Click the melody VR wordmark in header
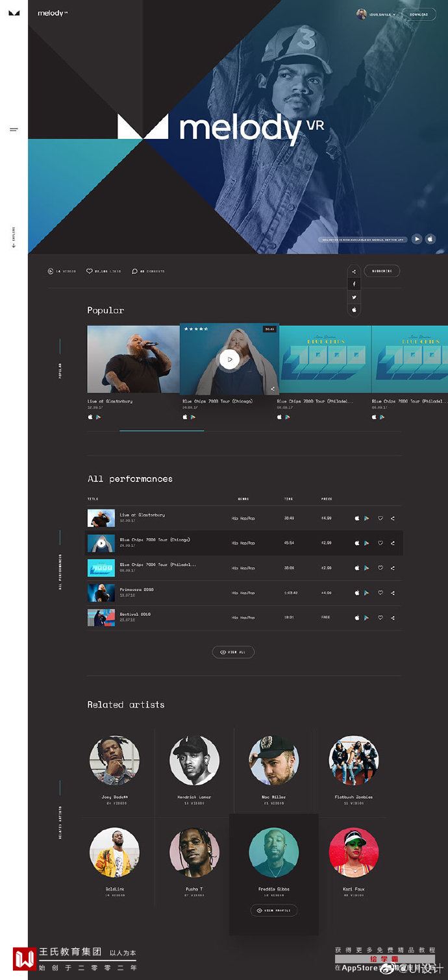Screen dimensions: 448x980 53,13
